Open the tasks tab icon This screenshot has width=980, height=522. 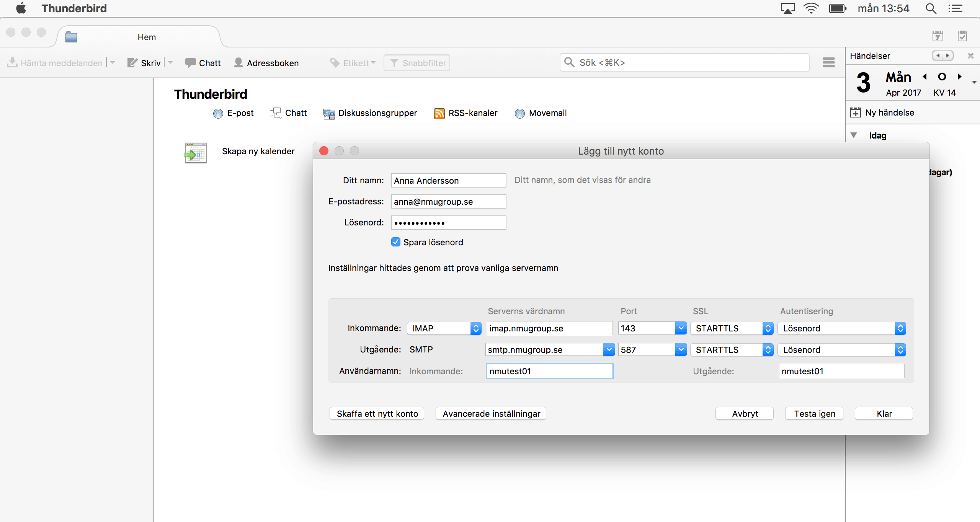click(962, 36)
